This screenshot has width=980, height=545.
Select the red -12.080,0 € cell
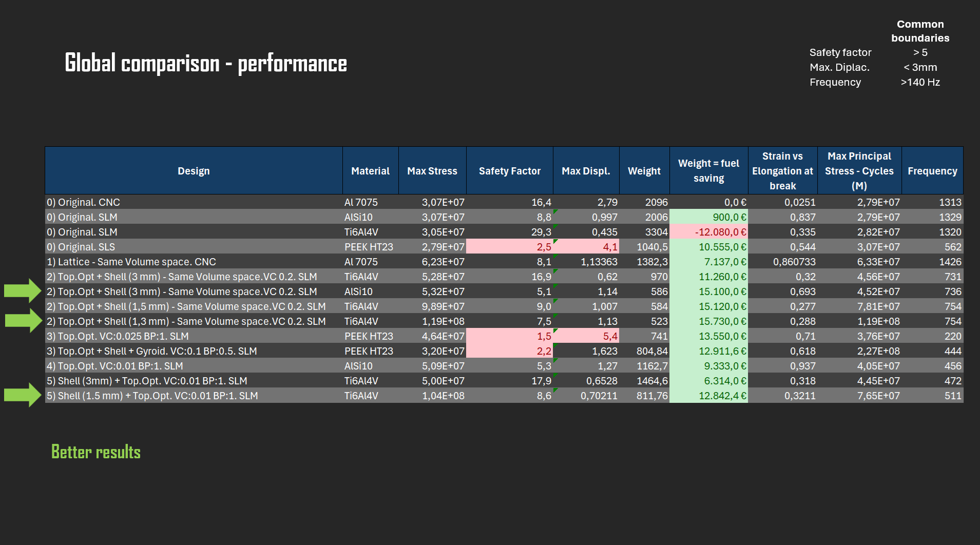point(708,232)
